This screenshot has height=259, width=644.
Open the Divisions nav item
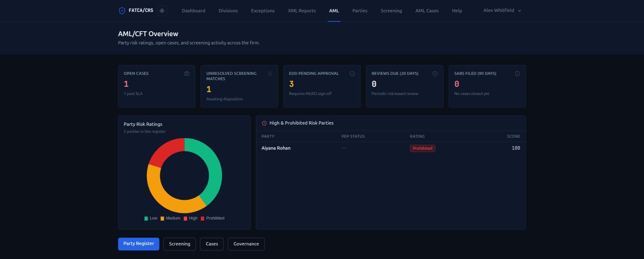[228, 11]
